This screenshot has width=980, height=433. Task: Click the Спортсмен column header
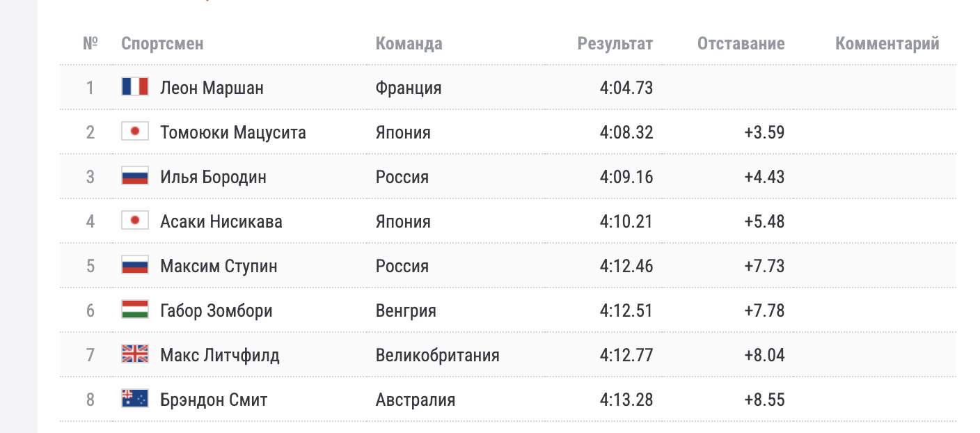(162, 43)
